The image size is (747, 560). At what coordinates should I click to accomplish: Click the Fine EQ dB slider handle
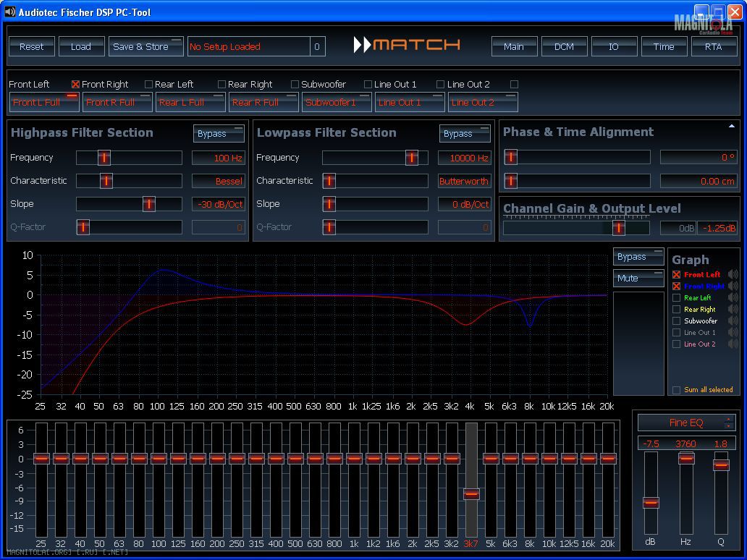point(651,502)
